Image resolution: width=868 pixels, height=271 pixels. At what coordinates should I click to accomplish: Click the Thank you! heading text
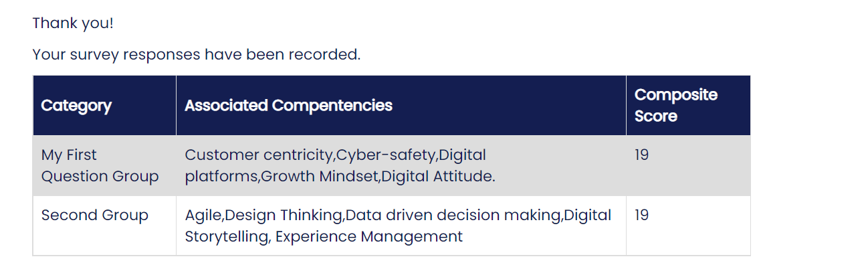73,23
